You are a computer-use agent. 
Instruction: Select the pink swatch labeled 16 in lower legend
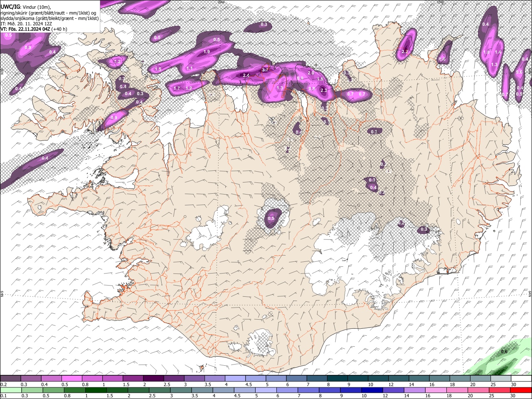pyautogui.click(x=436, y=390)
